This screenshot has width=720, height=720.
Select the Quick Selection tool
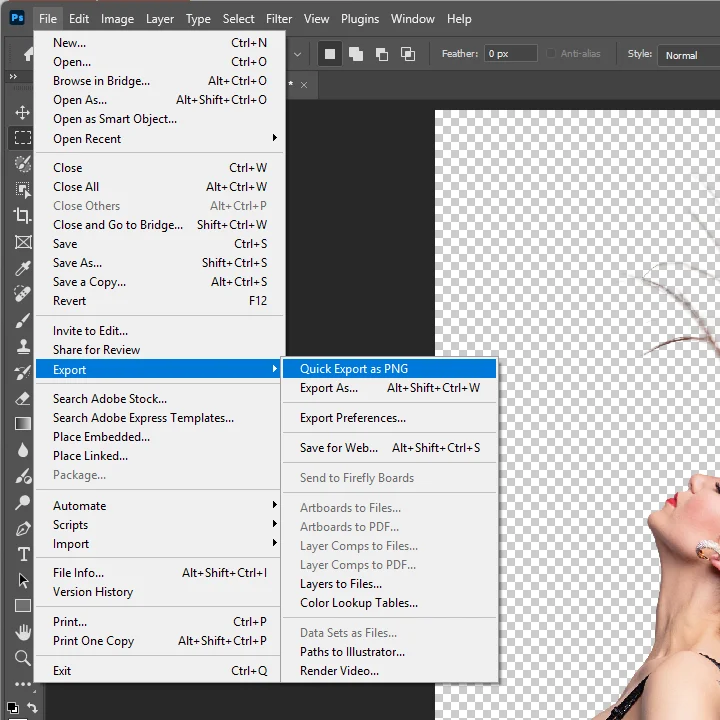coord(22,163)
